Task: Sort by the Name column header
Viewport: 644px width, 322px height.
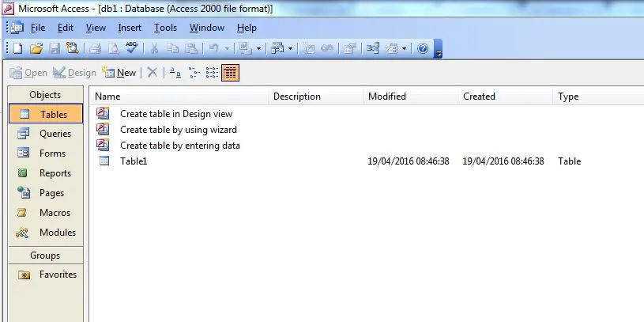Action: (x=179, y=97)
